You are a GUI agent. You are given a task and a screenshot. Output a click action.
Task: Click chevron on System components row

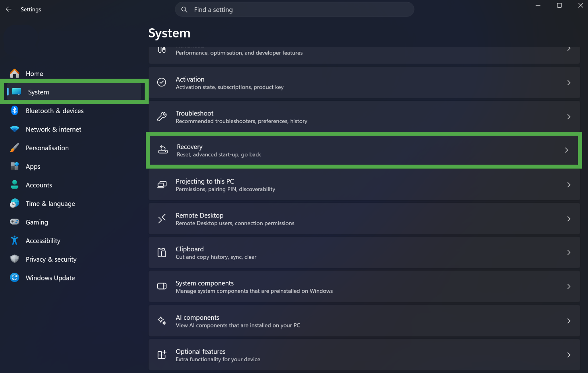(x=569, y=287)
